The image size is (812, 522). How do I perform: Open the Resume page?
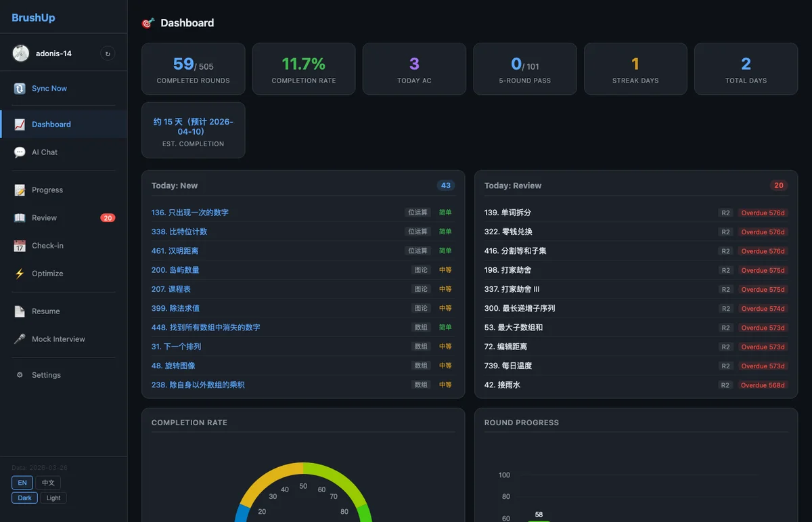pos(64,311)
